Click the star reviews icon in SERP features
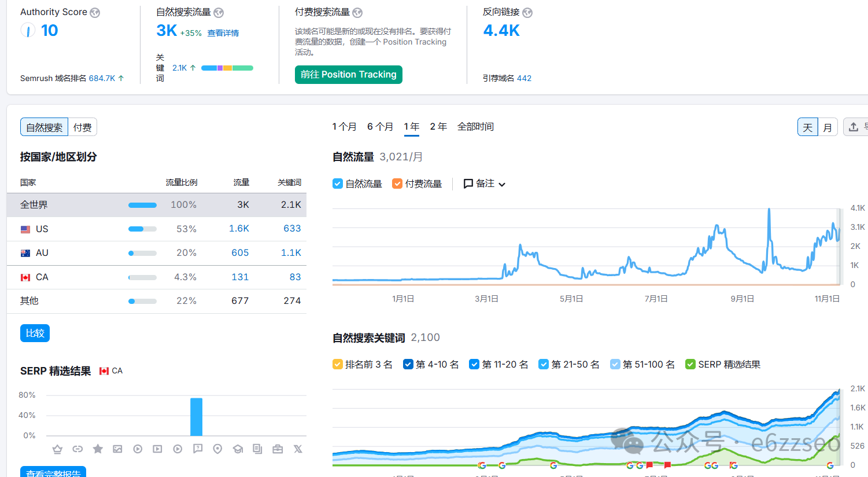The width and height of the screenshot is (868, 477). pyautogui.click(x=98, y=449)
